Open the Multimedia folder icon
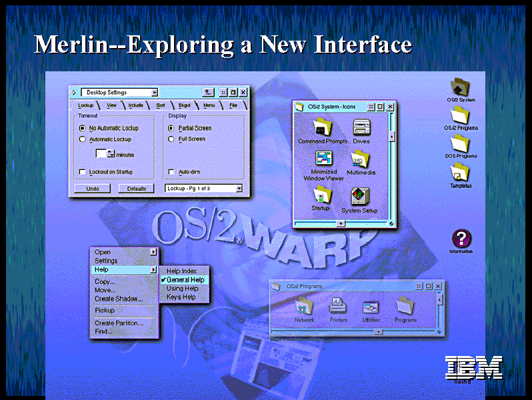 pyautogui.click(x=361, y=159)
